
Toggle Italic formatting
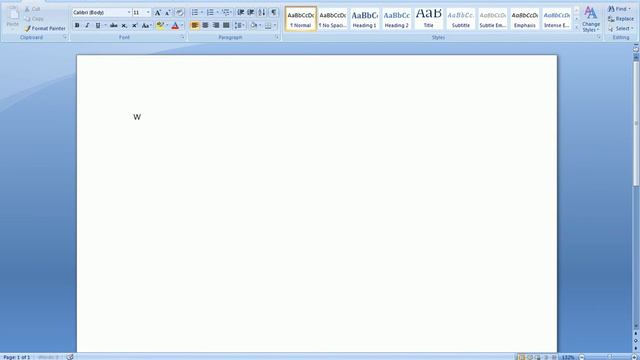coord(87,25)
